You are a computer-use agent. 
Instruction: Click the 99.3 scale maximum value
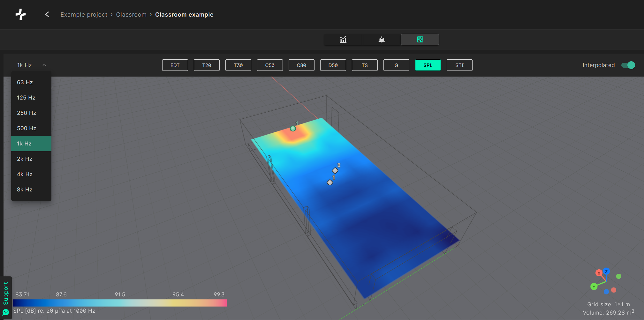[219, 294]
